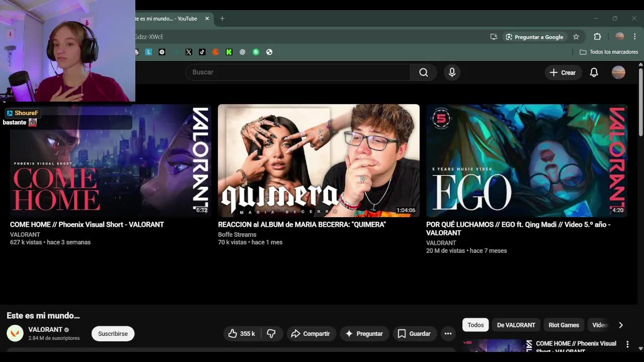Focus the Buscar search field
The width and height of the screenshot is (644, 362).
[298, 72]
